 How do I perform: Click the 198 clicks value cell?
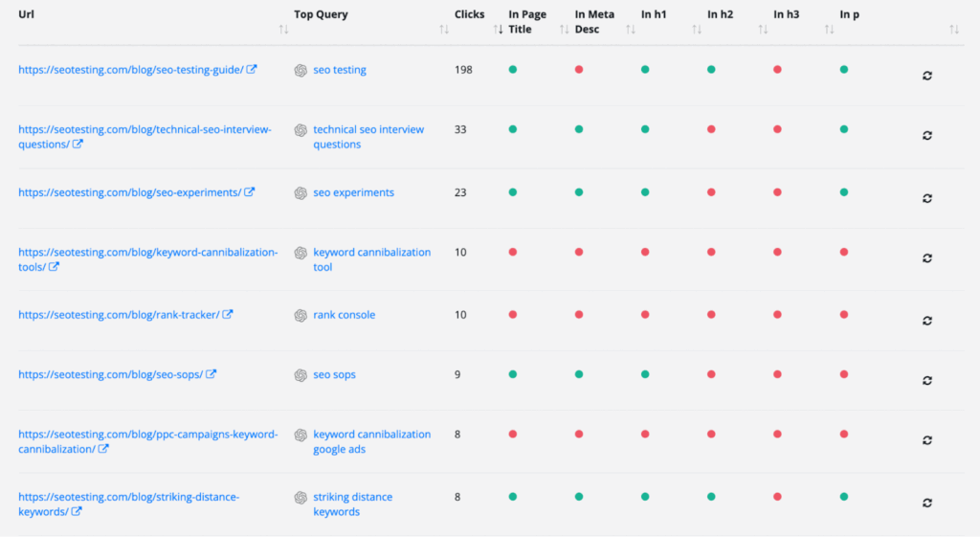tap(465, 70)
